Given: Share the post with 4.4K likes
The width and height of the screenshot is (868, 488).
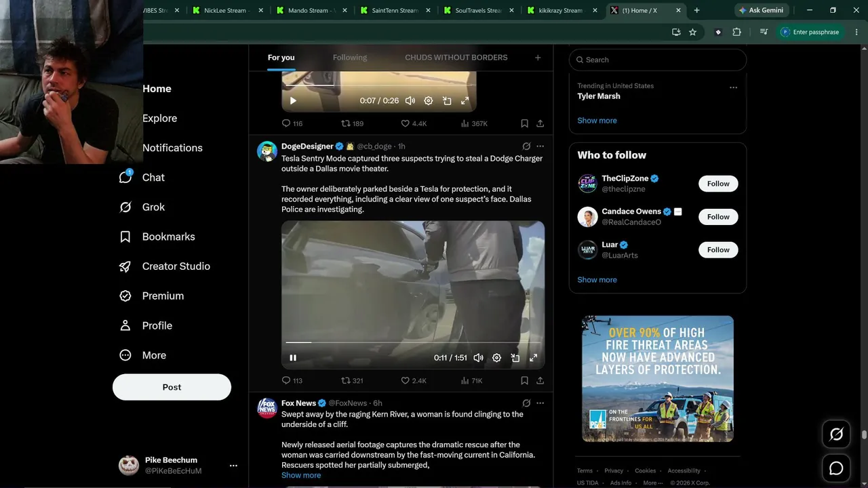Looking at the screenshot, I should 540,123.
